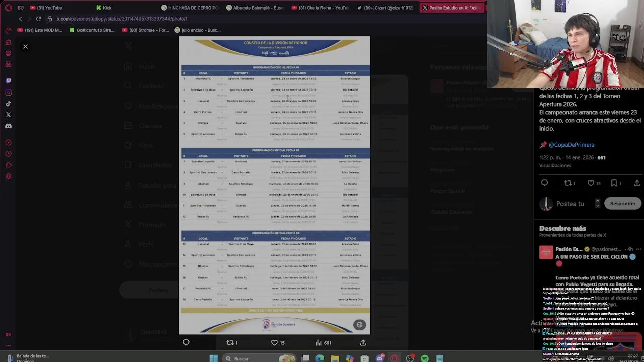Go back with the browser back arrow
Viewport: 644px width, 362px height.
(x=20, y=19)
